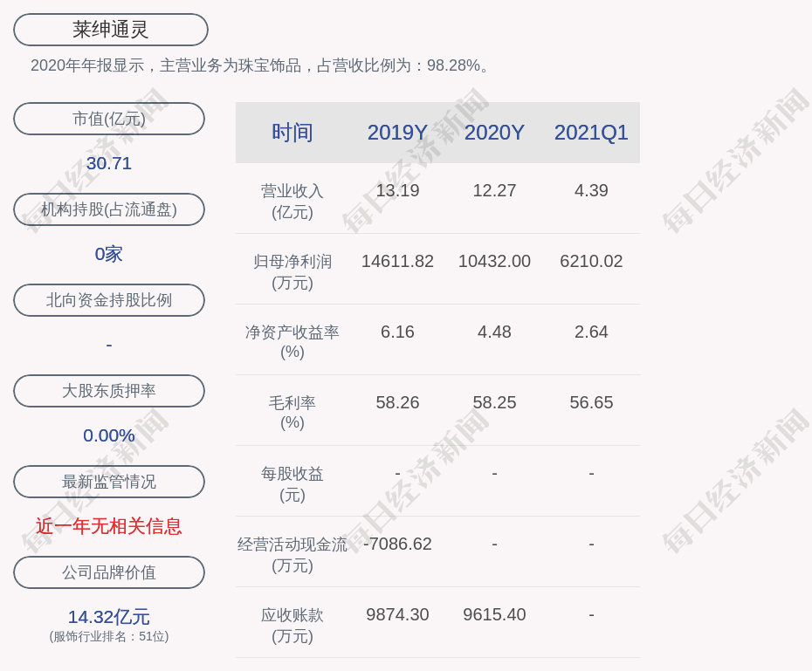Click the 时间 table header

(292, 133)
